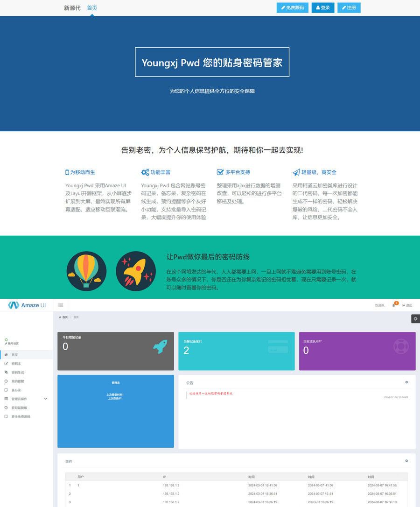The width and height of the screenshot is (420, 507).
Task: Open the dark settings gear panel
Action: pyautogui.click(x=415, y=318)
